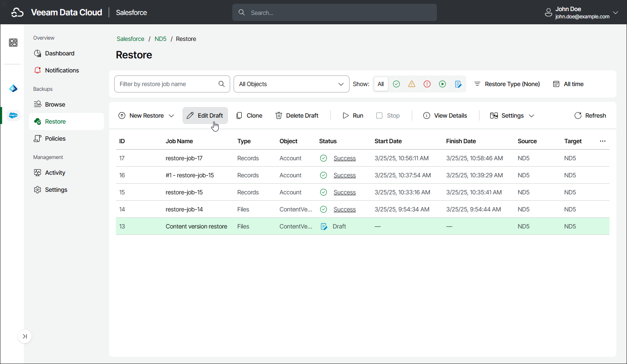Filter by running status icon
This screenshot has height=364, width=627.
tap(442, 84)
